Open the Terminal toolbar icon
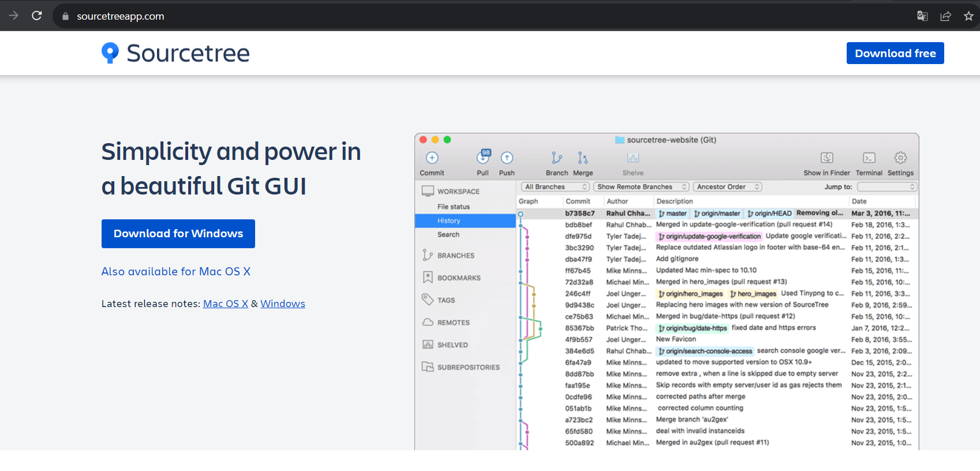Screen dimensions: 980x471 pyautogui.click(x=869, y=158)
